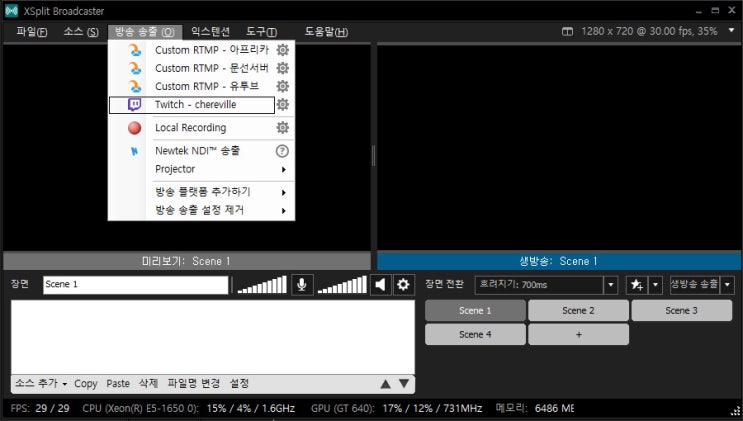
Task: Click Copy in the source toolbar
Action: (86, 384)
